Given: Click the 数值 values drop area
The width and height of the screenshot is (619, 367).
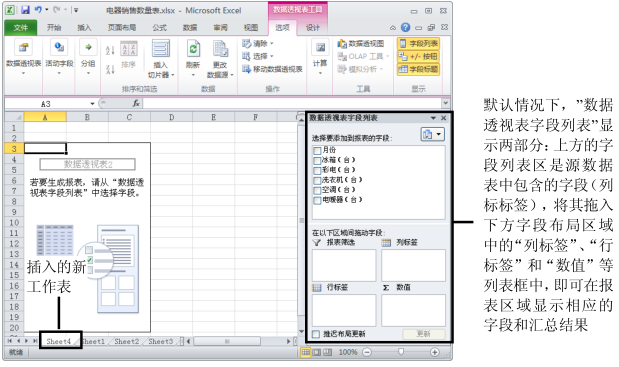Looking at the screenshot, I should tap(413, 310).
